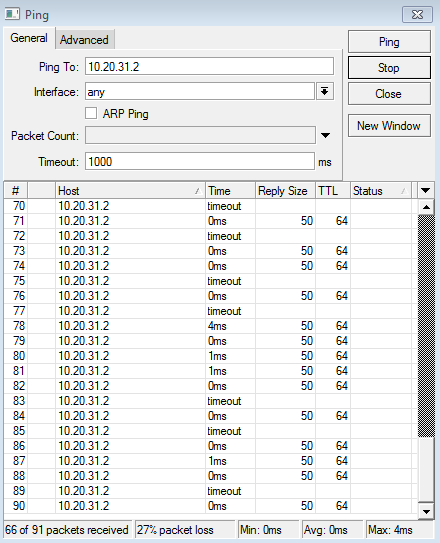
Task: Select the General tab
Action: click(x=29, y=38)
